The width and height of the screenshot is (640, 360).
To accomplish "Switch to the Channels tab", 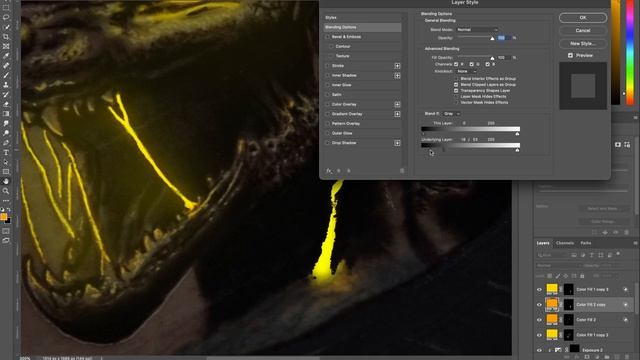I will click(x=565, y=243).
